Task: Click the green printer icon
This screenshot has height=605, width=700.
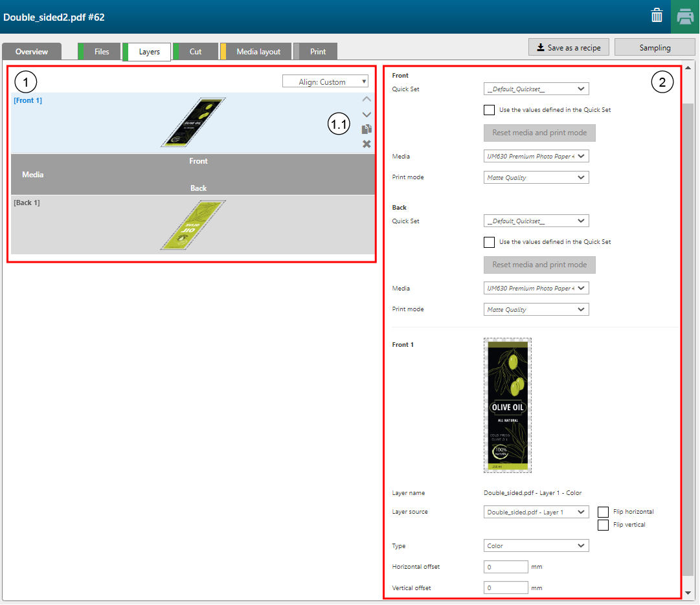Action: coord(685,16)
